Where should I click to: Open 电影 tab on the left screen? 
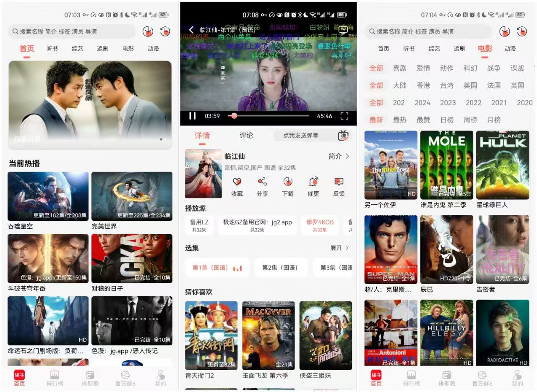click(128, 49)
